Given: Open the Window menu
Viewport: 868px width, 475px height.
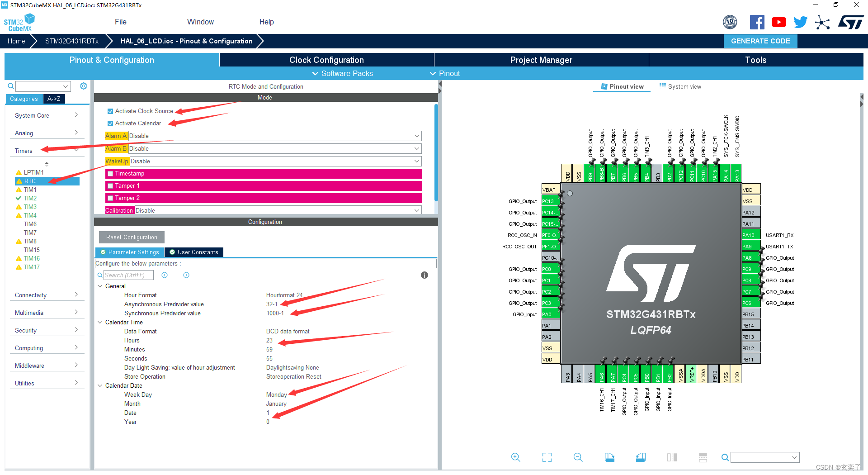Looking at the screenshot, I should tap(200, 22).
